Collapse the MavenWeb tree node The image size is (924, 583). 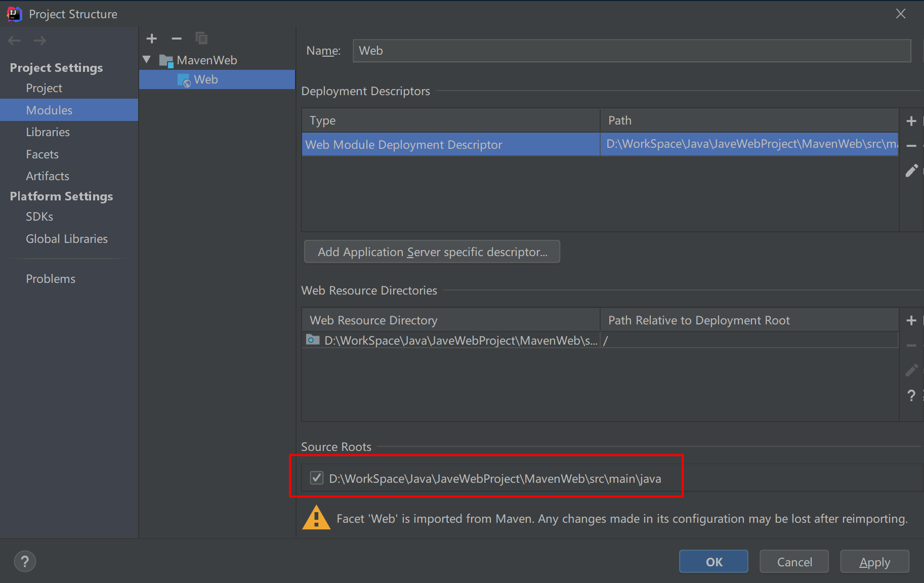[x=147, y=60]
